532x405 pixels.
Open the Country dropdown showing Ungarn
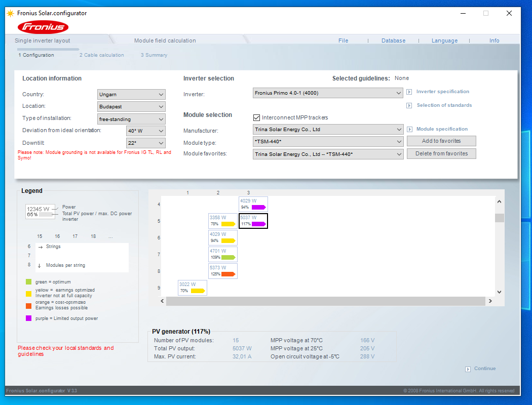[x=131, y=95]
